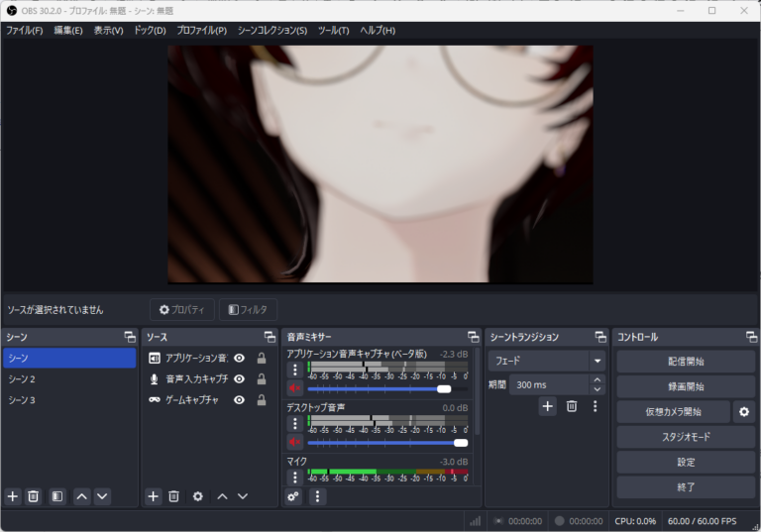Add a new scene with the plus icon
This screenshot has height=532, width=761.
click(13, 496)
